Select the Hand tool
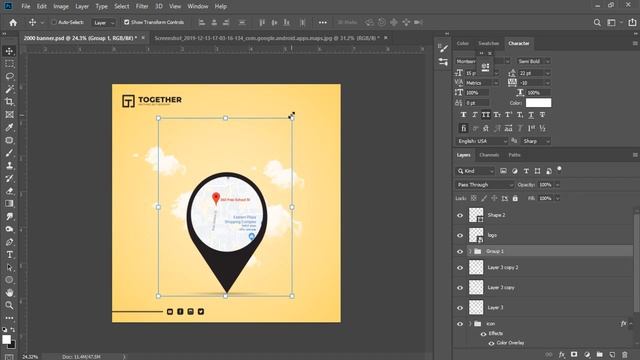 point(9,293)
